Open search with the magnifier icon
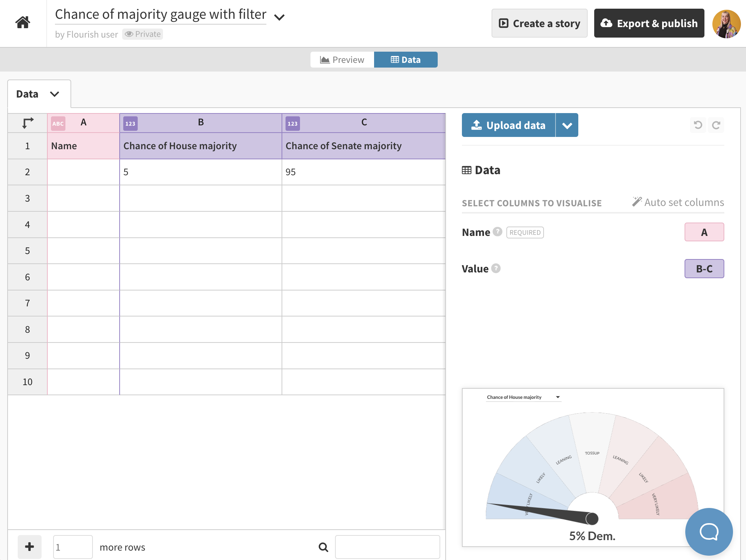 click(x=323, y=547)
